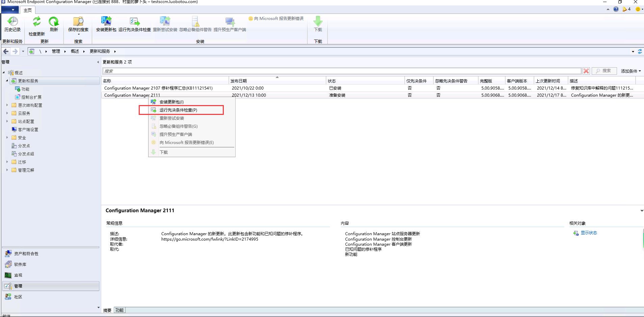Collapse the details pane chevron
The image size is (644, 317).
point(641,211)
